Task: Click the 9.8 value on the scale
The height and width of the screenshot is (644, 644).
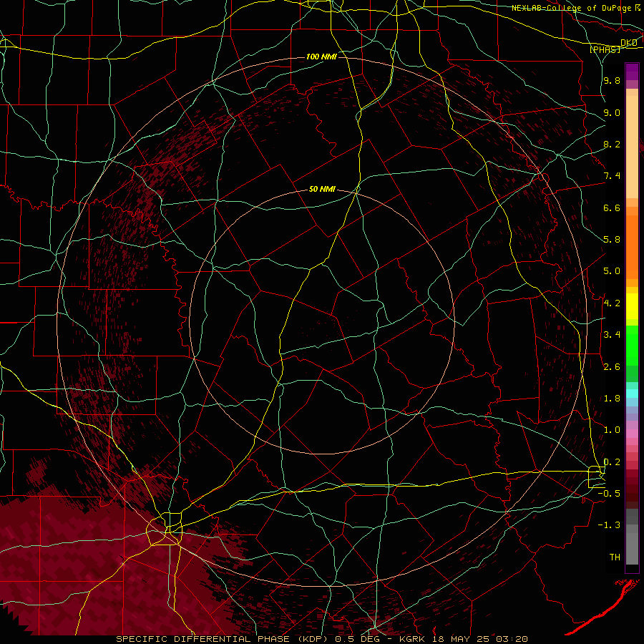Action: tap(612, 80)
